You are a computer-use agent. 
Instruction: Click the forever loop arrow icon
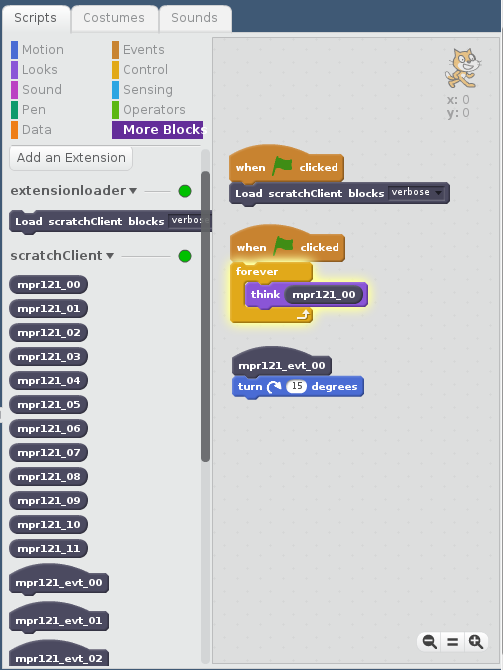(303, 315)
